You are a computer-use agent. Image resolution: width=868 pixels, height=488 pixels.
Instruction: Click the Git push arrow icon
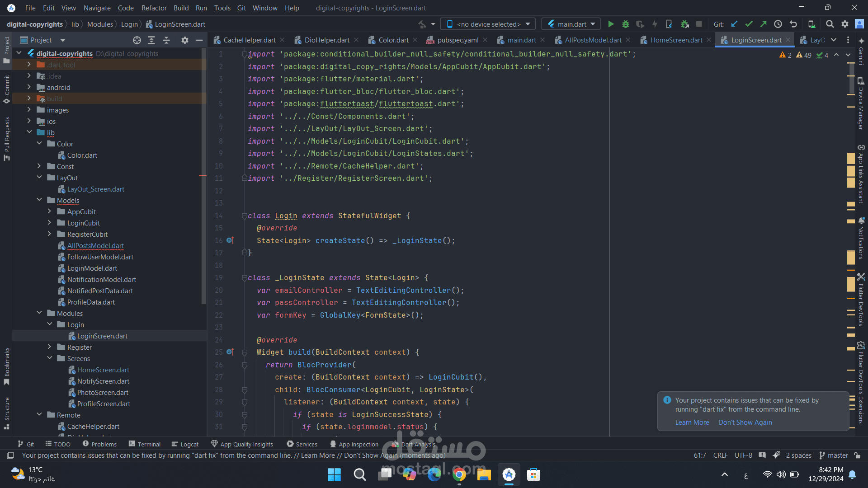tap(764, 24)
